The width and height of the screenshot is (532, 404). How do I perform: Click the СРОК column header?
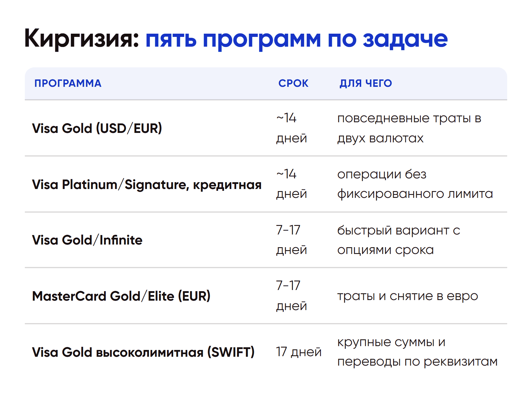click(x=293, y=83)
